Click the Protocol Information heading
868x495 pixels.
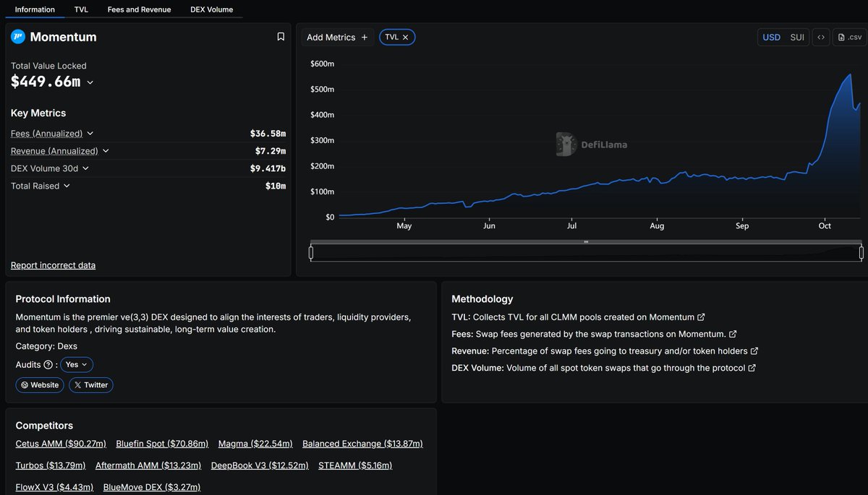click(63, 299)
